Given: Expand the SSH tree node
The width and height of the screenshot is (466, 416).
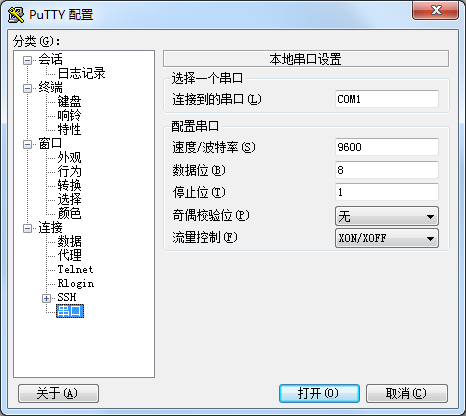Looking at the screenshot, I should (x=46, y=298).
